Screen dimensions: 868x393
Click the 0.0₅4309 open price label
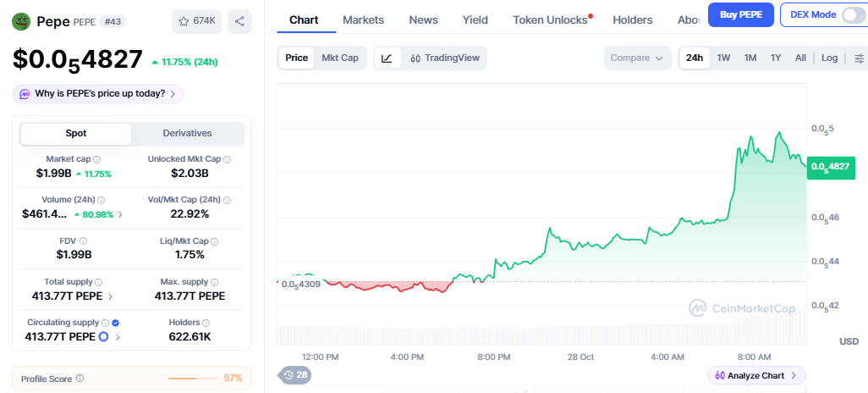coord(300,285)
